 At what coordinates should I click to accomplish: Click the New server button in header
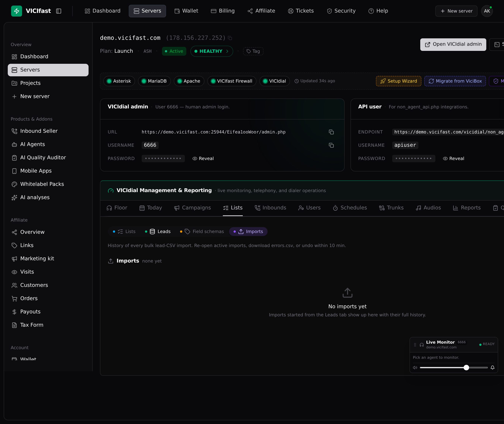click(x=456, y=11)
